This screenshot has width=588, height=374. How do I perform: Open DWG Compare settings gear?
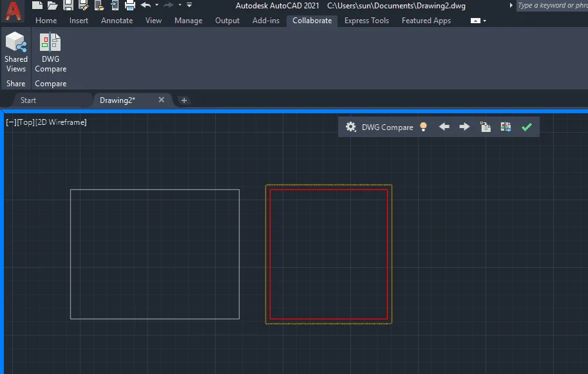click(x=350, y=127)
